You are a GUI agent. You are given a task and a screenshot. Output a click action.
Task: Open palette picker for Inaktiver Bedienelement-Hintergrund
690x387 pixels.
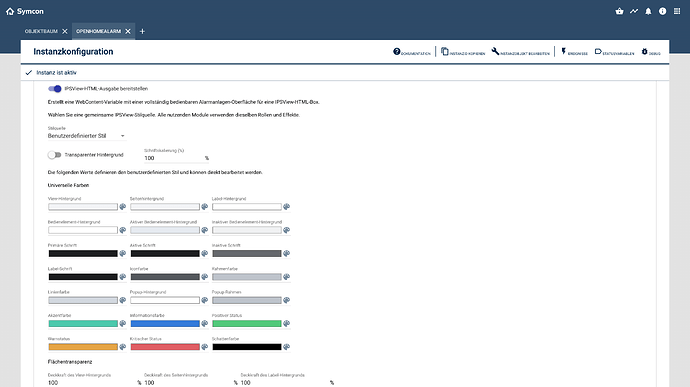286,230
